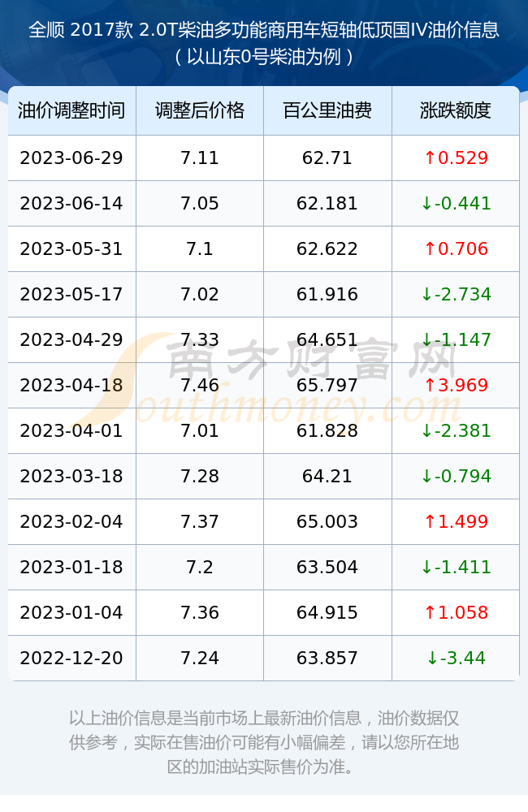Viewport: 528px width, 812px height.
Task: Click the 油价调整时间 column header
Action: click(71, 110)
